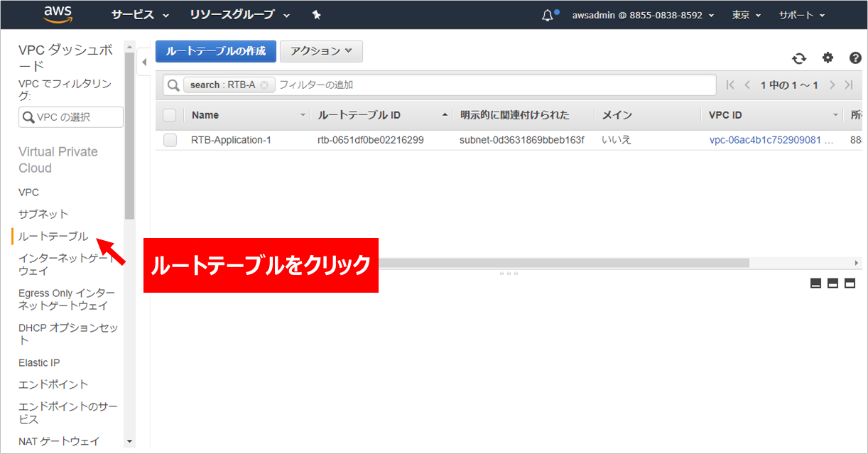Toggle the select-all checkbox in header
Screen dimensions: 868x454
(x=169, y=115)
